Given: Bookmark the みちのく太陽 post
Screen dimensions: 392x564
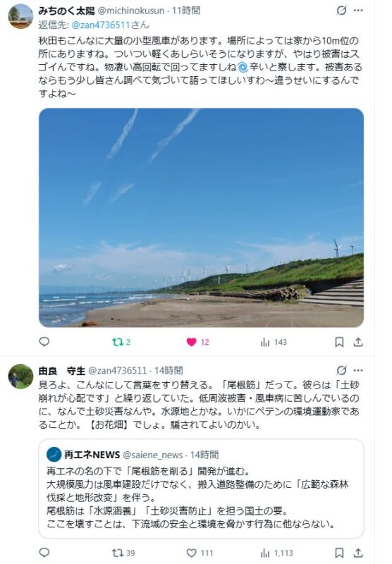Looking at the screenshot, I should pyautogui.click(x=339, y=342).
